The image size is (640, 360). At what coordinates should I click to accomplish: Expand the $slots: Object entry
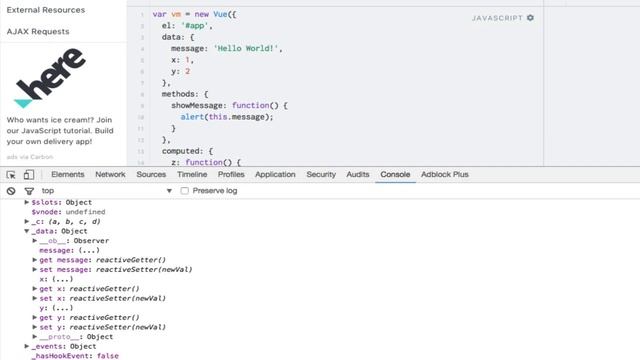pos(27,202)
